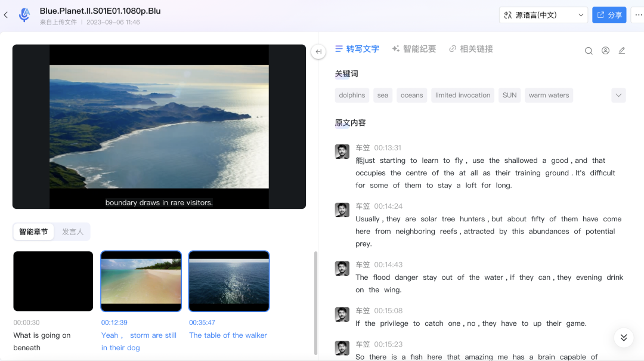This screenshot has width=644, height=361.
Task: Open the search icon in the transcript panel
Action: [589, 51]
